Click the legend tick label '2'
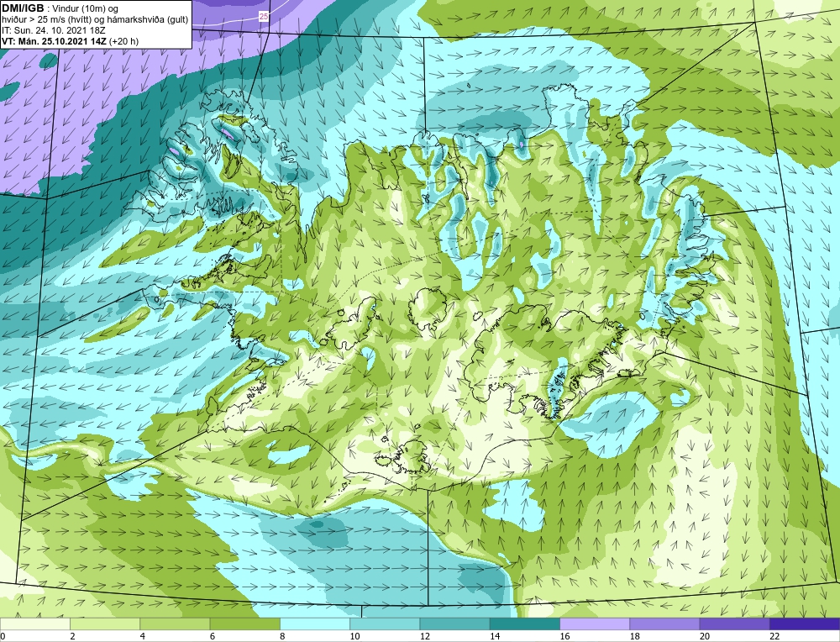Viewport: 840px width, 642px height. 72,636
